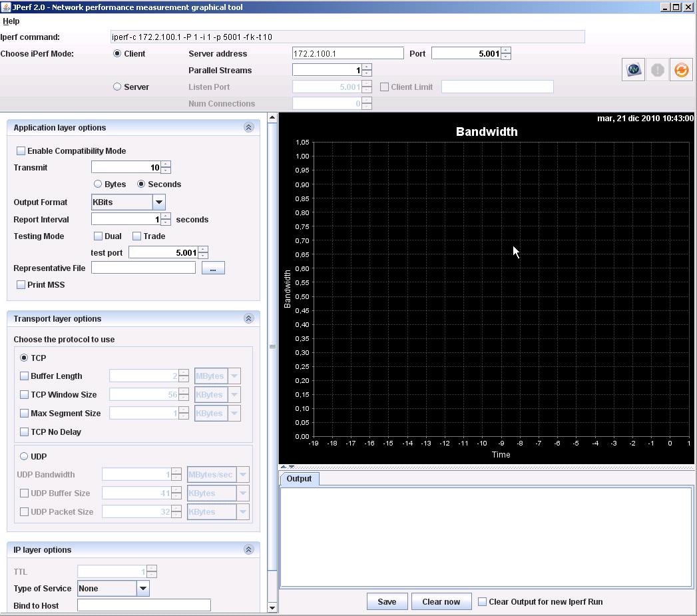Click the Server address field

coord(348,53)
